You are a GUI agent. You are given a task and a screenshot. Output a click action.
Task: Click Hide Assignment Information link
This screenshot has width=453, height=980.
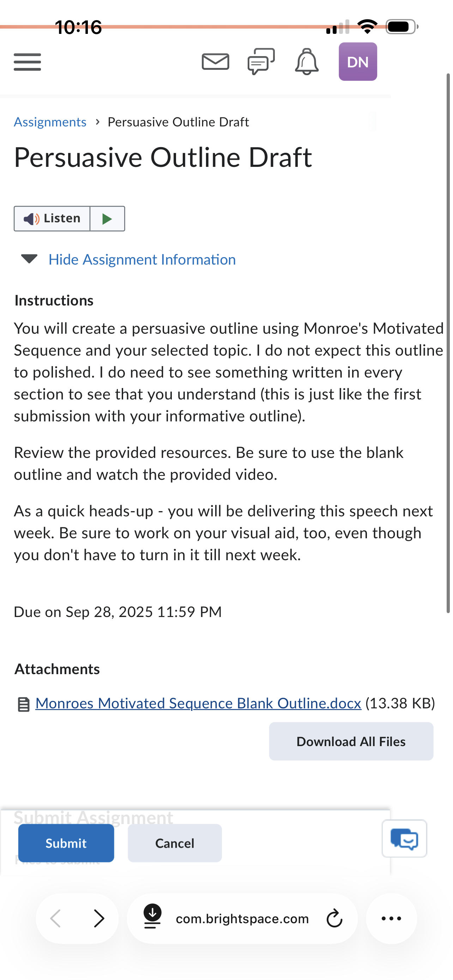point(142,259)
